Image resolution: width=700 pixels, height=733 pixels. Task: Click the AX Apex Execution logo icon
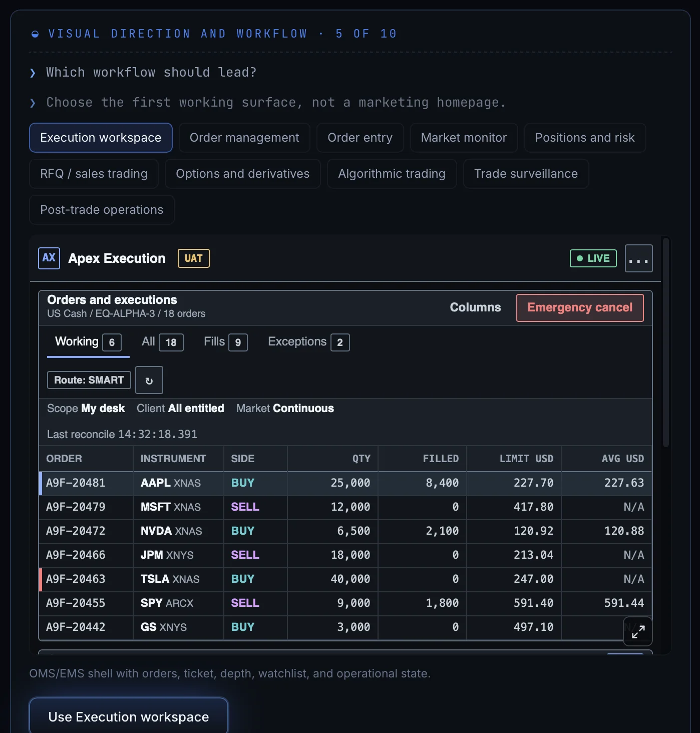tap(49, 258)
